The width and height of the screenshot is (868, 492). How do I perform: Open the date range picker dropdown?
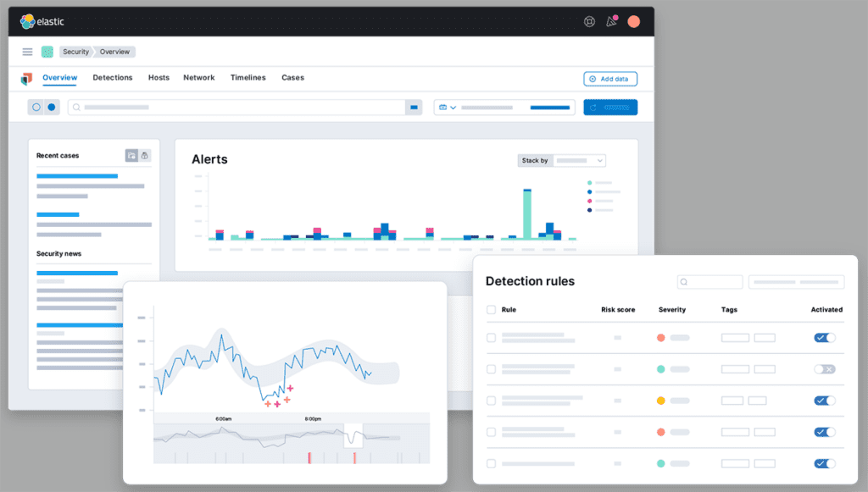coord(448,107)
